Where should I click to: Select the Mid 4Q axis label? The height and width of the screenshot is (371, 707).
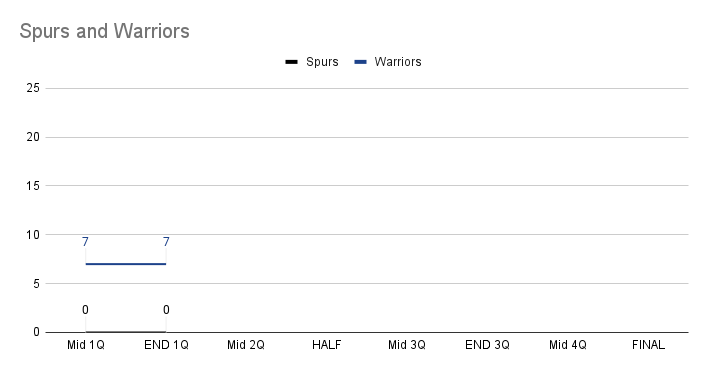tap(568, 345)
